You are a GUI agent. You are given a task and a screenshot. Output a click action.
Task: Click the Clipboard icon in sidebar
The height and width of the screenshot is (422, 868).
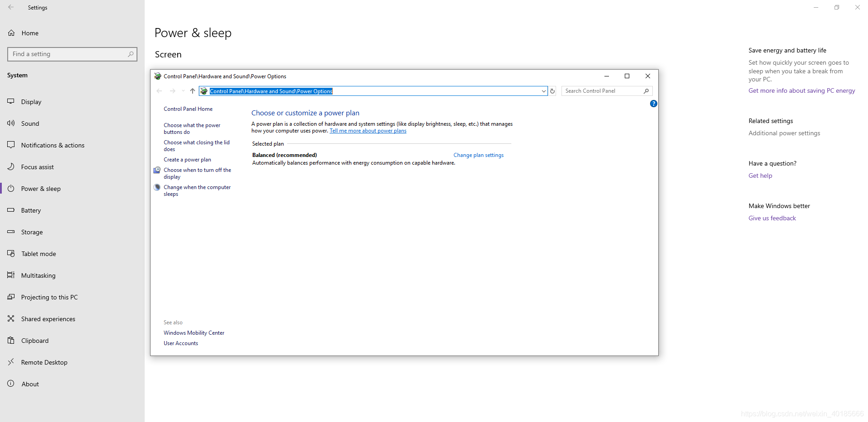pos(11,340)
